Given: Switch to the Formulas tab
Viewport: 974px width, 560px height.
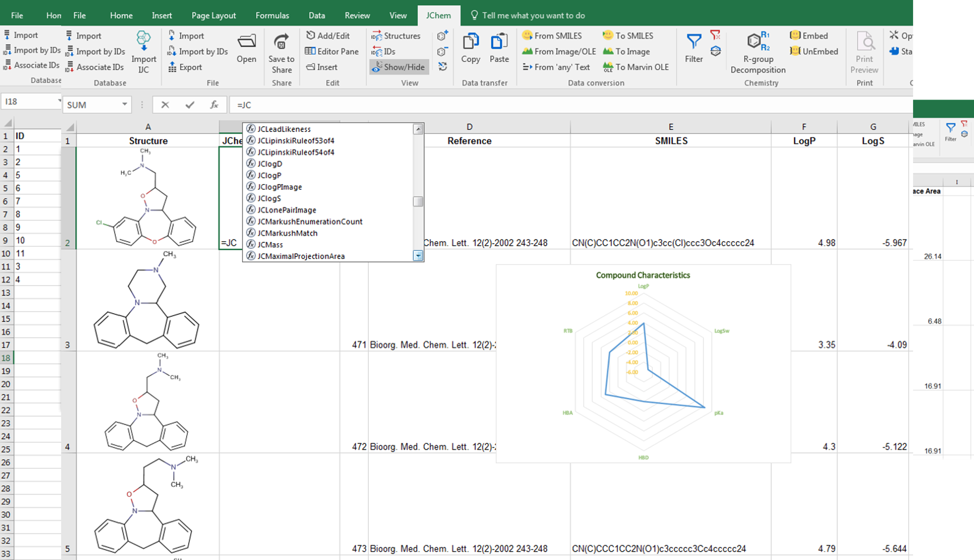Looking at the screenshot, I should coord(272,15).
